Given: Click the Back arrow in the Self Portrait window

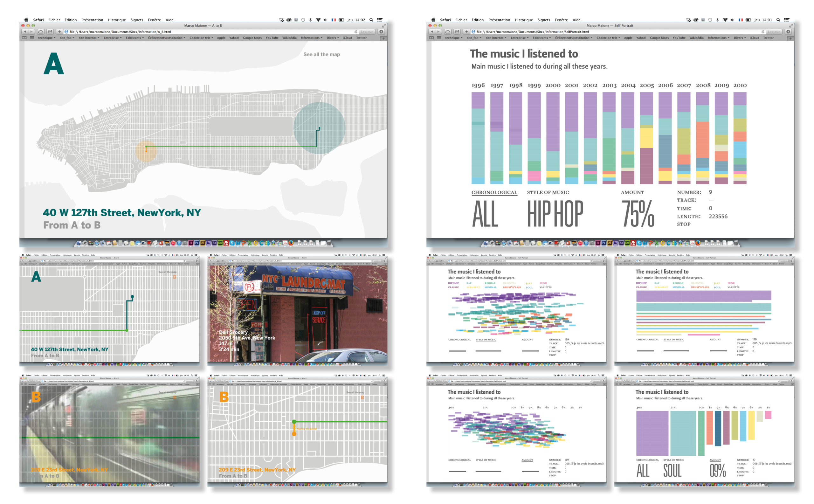Looking at the screenshot, I should click(432, 32).
